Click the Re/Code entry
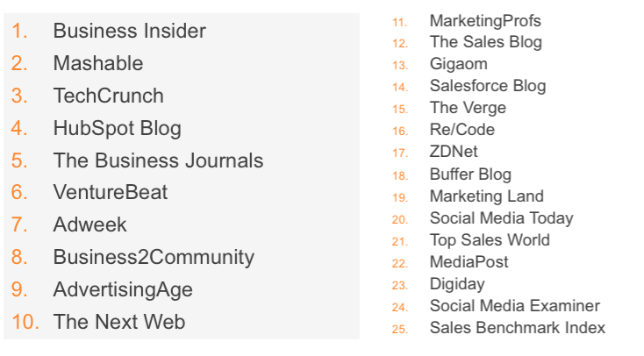 (462, 130)
